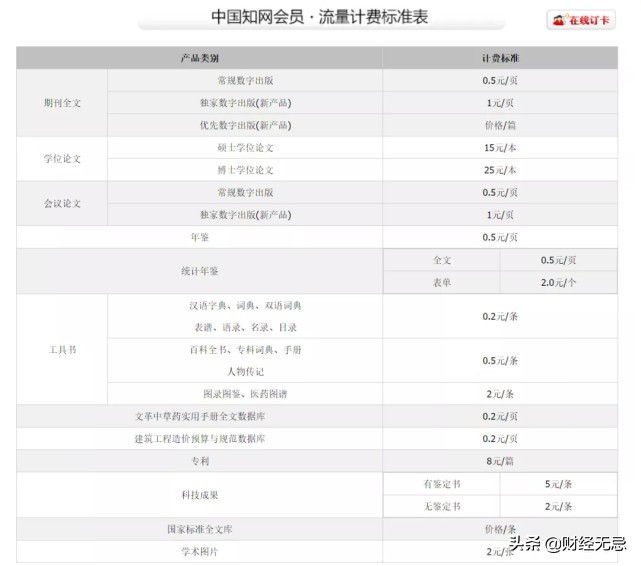Select the 工具书 category cell
641x566 pixels.
click(x=62, y=349)
